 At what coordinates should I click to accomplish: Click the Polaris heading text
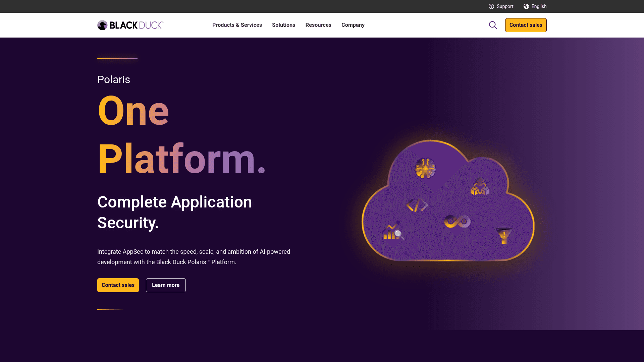tap(114, 79)
